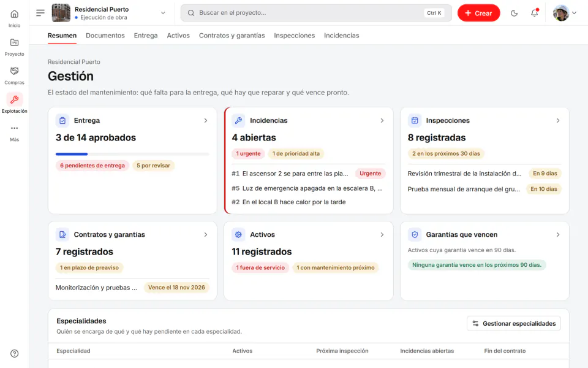Open the Incidencias card chevron
This screenshot has width=588, height=368.
pos(382,121)
